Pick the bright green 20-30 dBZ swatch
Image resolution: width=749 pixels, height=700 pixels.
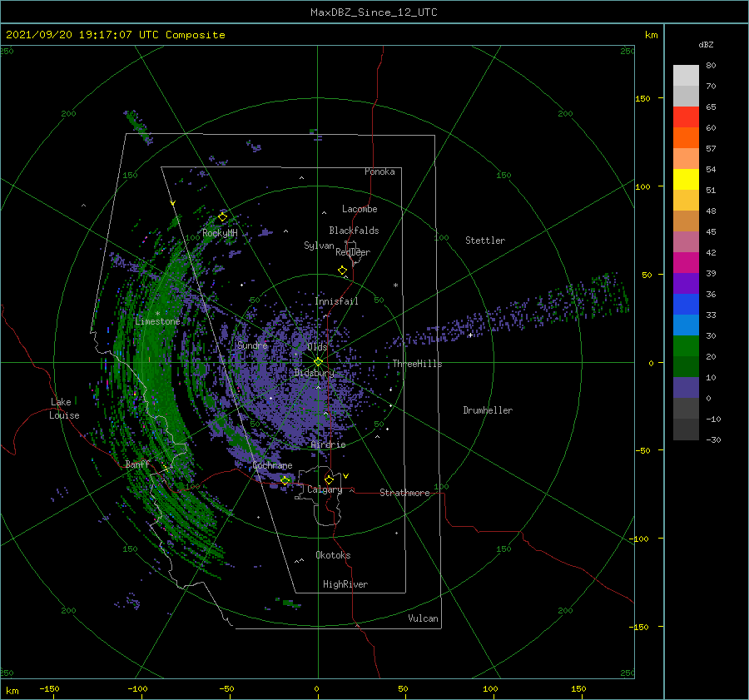(x=686, y=346)
